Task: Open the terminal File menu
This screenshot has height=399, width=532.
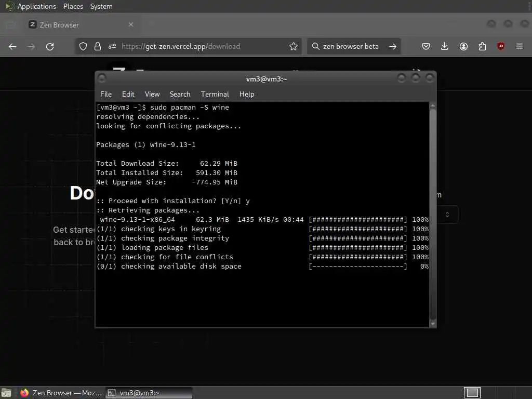Action: click(106, 95)
